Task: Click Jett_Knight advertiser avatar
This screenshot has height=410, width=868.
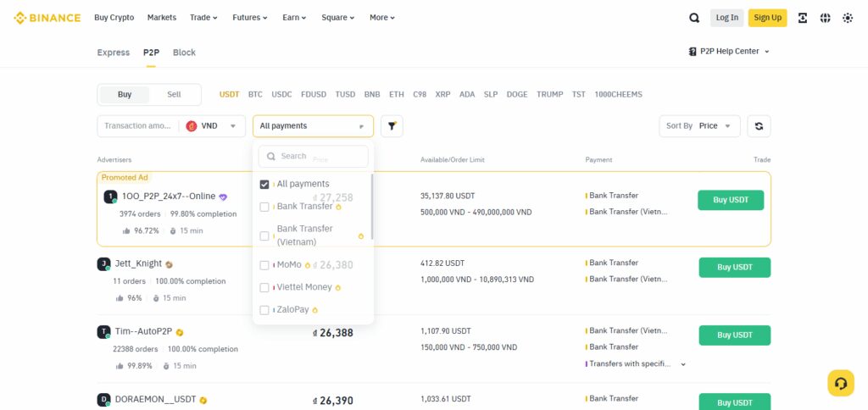Action: tap(103, 264)
